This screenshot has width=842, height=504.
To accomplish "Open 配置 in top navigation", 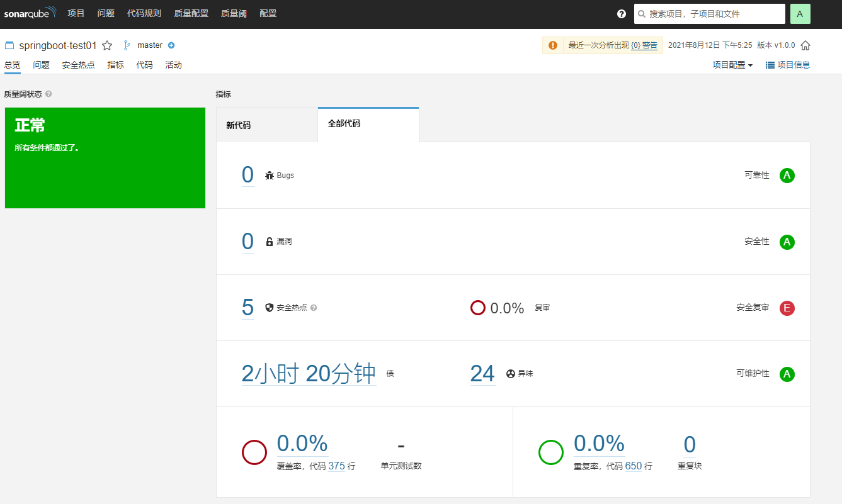I will 268,13.
